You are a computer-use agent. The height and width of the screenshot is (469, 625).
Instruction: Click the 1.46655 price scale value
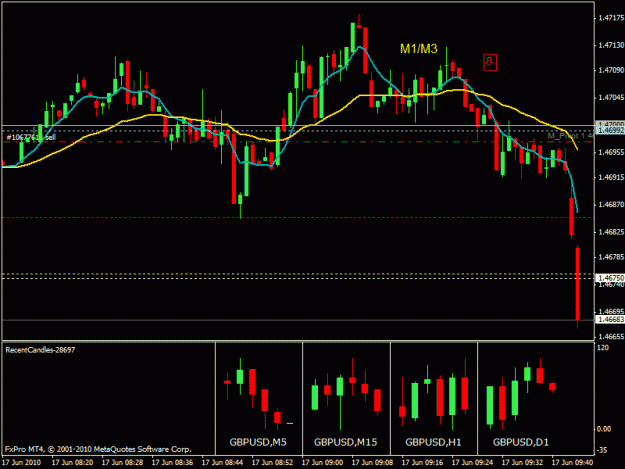coord(611,337)
